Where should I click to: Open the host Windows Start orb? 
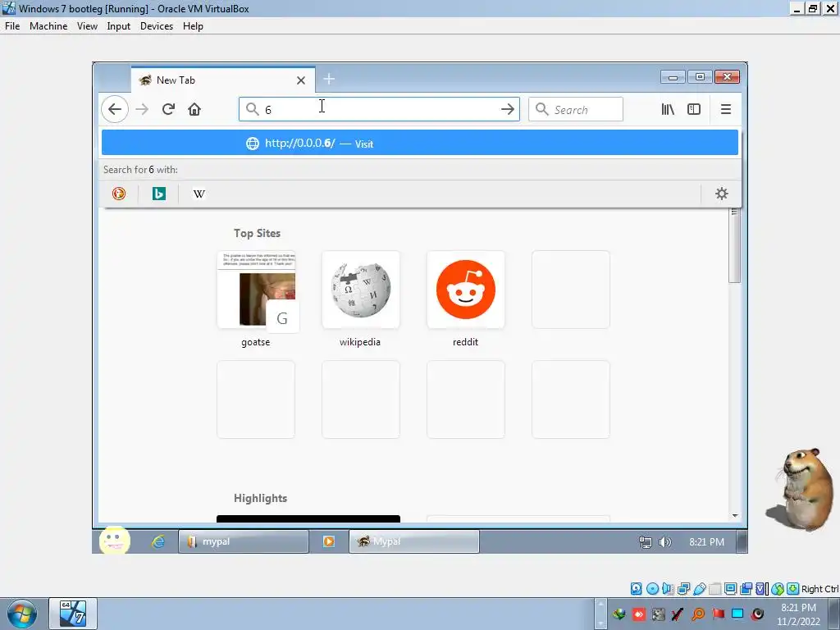[x=22, y=614]
